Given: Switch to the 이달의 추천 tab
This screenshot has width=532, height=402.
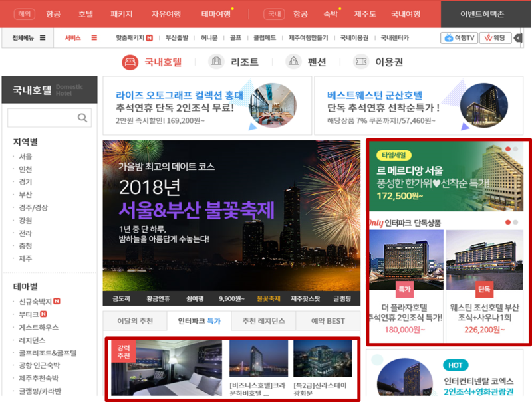Looking at the screenshot, I should (x=135, y=321).
